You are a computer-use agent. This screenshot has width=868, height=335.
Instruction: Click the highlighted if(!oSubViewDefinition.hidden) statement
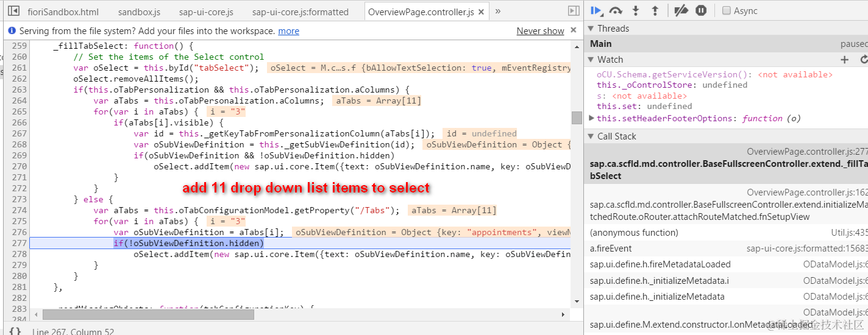188,243
